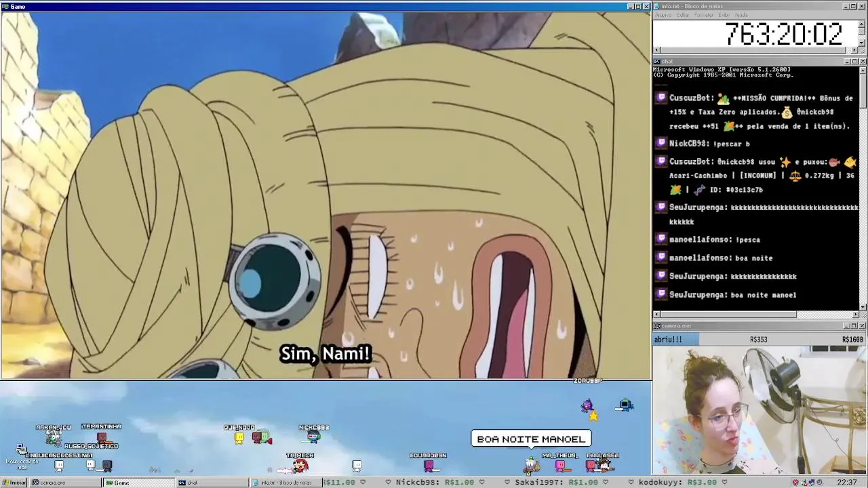Click the MA_THEUS_ avatar character

click(x=561, y=466)
